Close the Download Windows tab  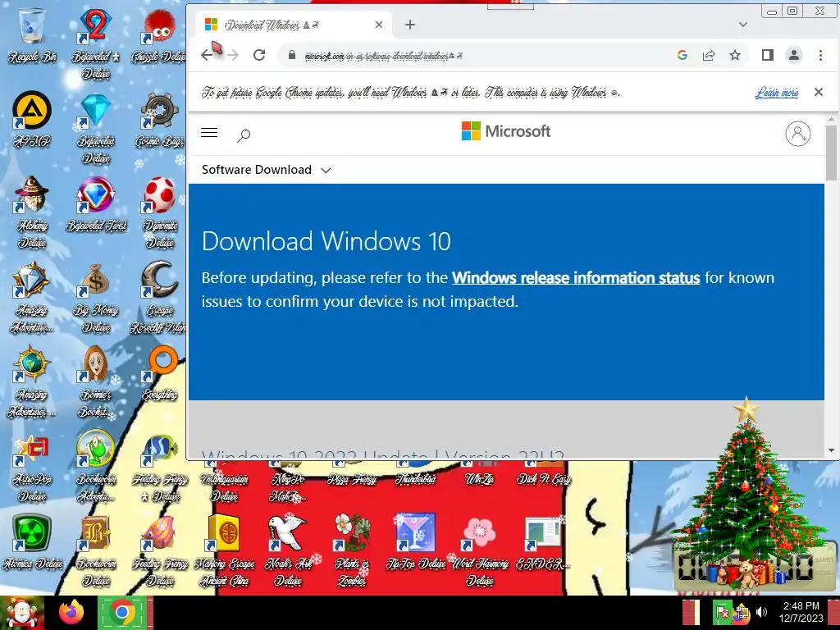point(379,25)
